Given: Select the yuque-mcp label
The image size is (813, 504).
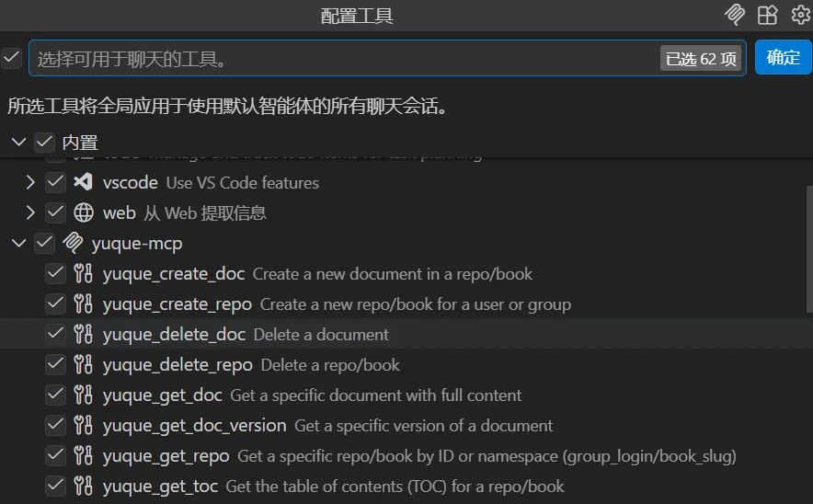Looking at the screenshot, I should (x=137, y=244).
